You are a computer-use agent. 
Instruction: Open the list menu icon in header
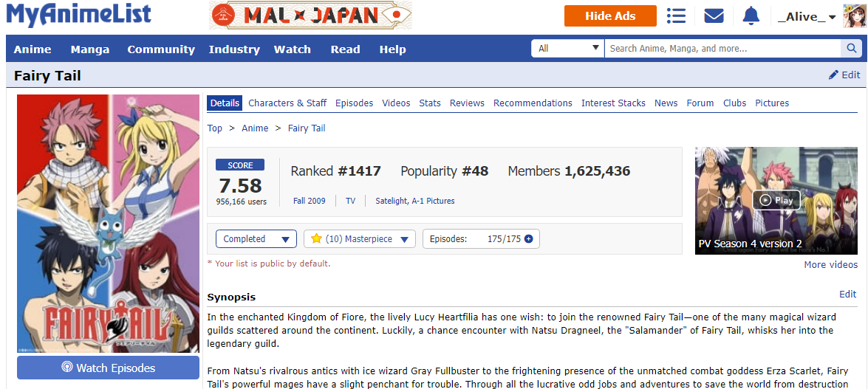pyautogui.click(x=676, y=16)
